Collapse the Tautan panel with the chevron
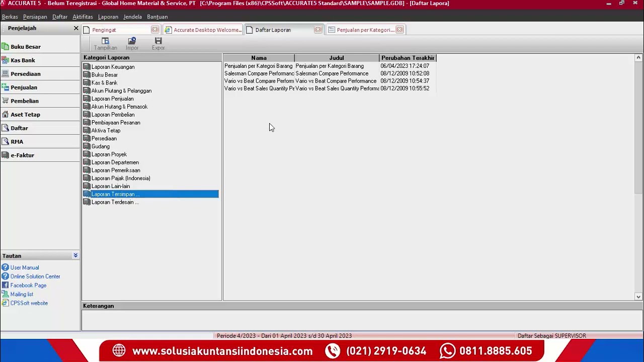Image resolution: width=644 pixels, height=362 pixels. [x=75, y=255]
